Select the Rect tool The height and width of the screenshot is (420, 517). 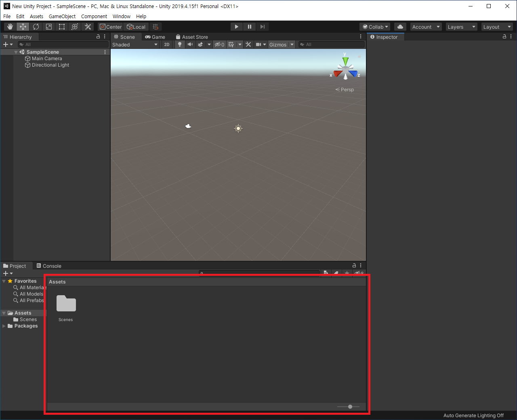tap(62, 27)
